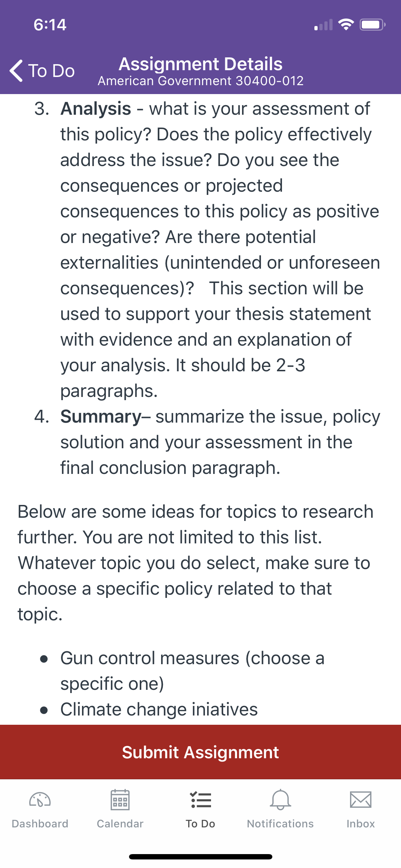Switch to the Calendar tab label
Screen dimensions: 401x868
coord(120,823)
